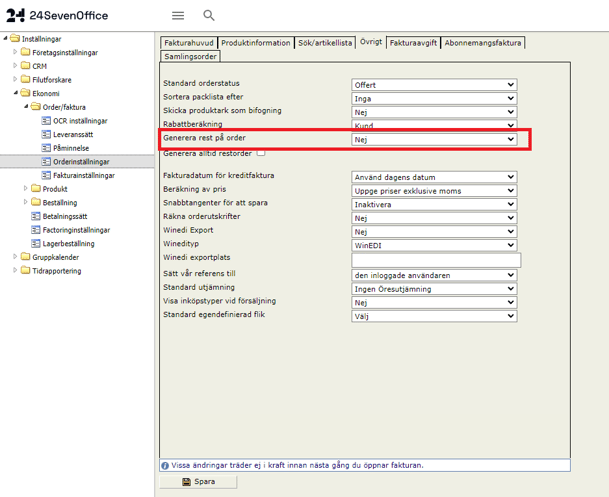Screen dimensions: 609x497
Task: Open the hamburger menu icon
Action: click(178, 16)
